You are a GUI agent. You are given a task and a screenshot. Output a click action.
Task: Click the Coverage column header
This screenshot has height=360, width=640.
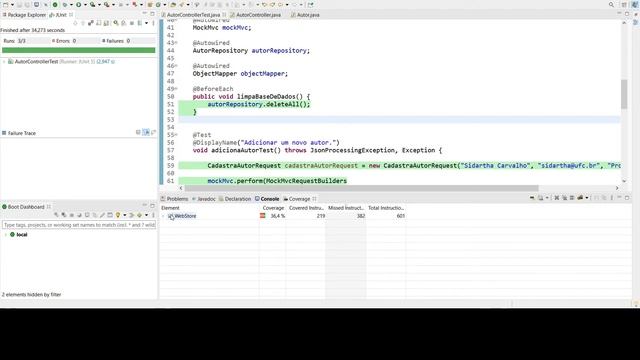[x=273, y=208]
